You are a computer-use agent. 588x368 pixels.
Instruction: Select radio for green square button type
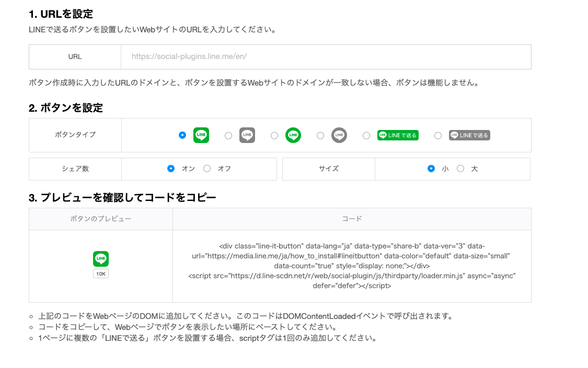tap(182, 135)
